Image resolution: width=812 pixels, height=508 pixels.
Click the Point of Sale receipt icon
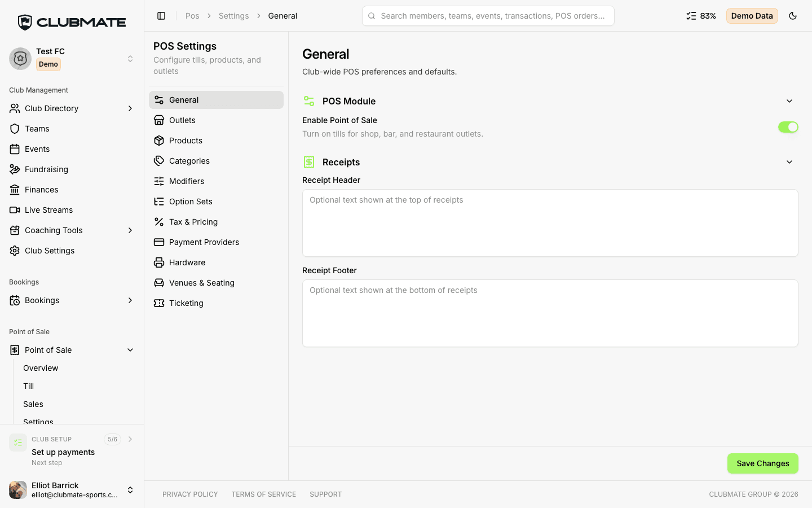(15, 350)
